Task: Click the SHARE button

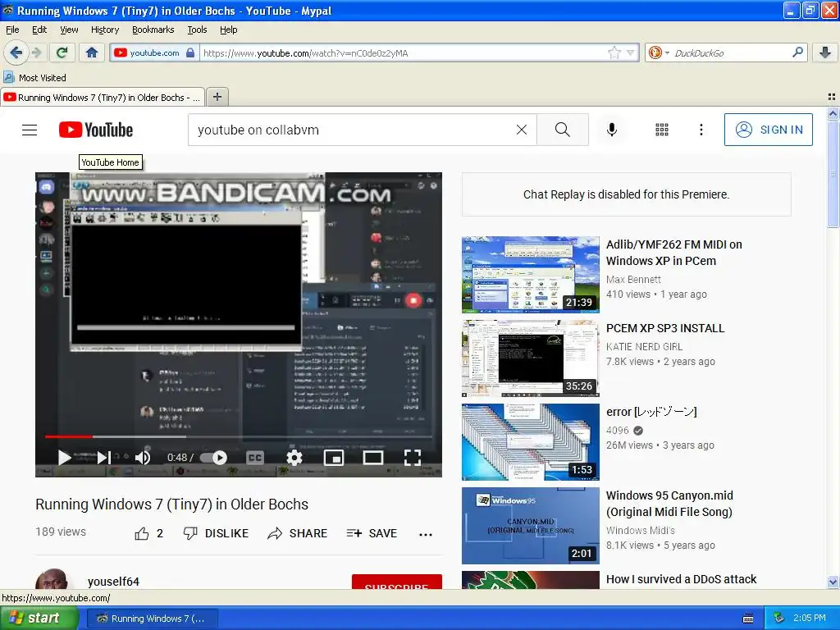Action: (x=297, y=533)
